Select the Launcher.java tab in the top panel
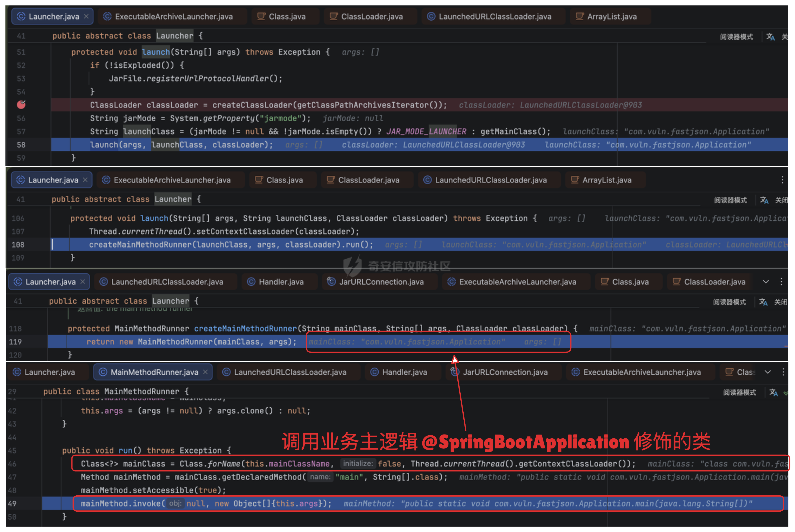Image resolution: width=795 pixels, height=532 pixels. [52, 16]
